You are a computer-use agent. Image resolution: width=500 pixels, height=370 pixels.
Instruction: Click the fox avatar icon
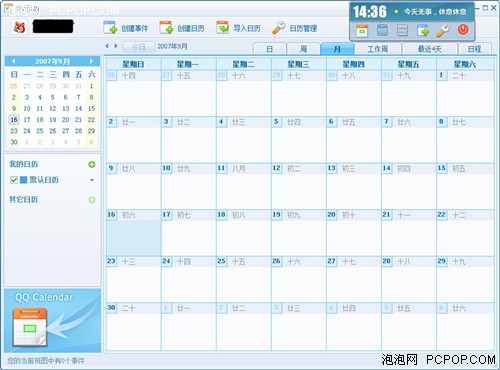20,27
